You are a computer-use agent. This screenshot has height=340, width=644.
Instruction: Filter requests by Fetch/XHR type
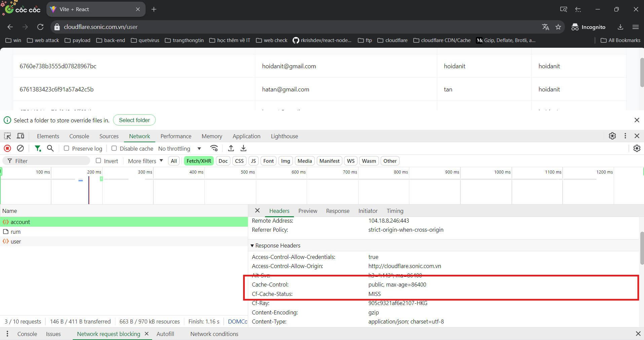pos(199,161)
